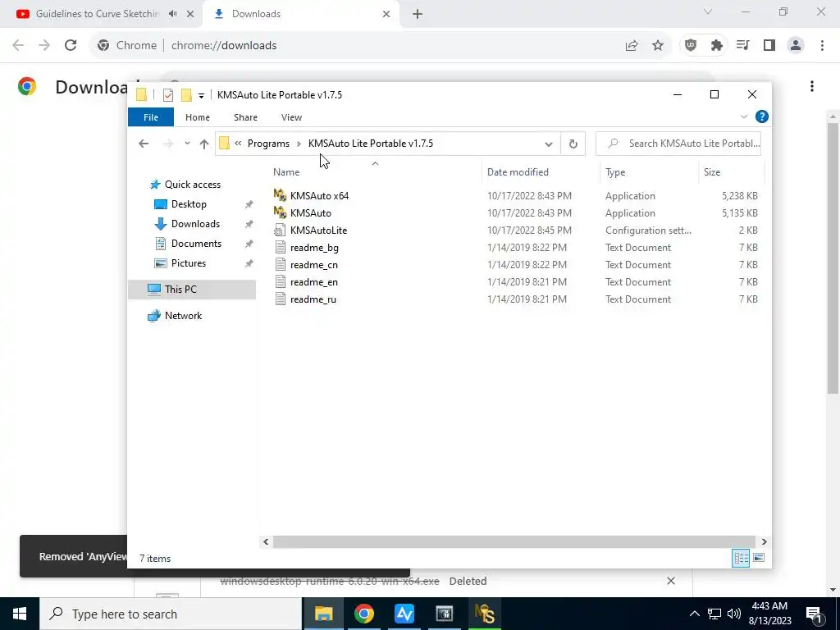
Task: Open Windows Start menu
Action: (20, 614)
